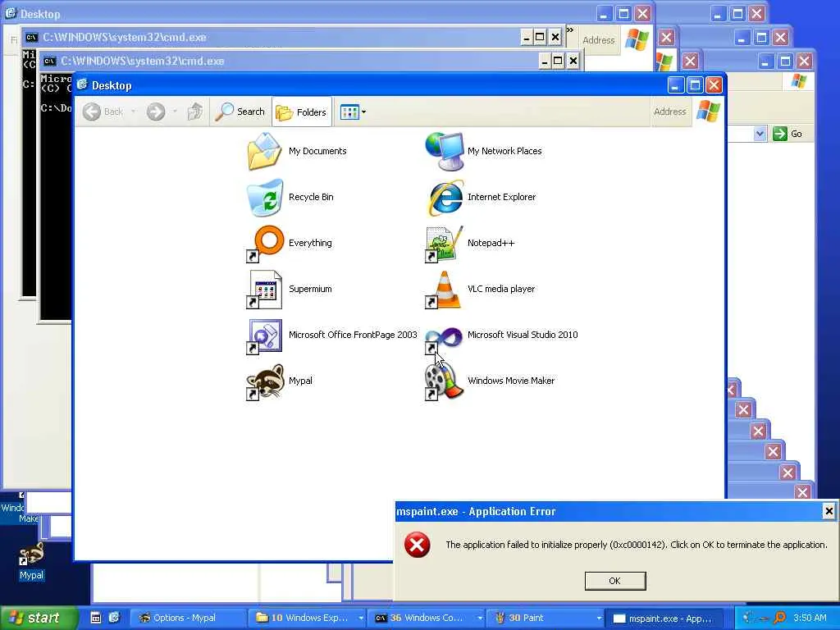Expand the 36 Windows Command taskbar group
The image size is (840, 630).
480,619
